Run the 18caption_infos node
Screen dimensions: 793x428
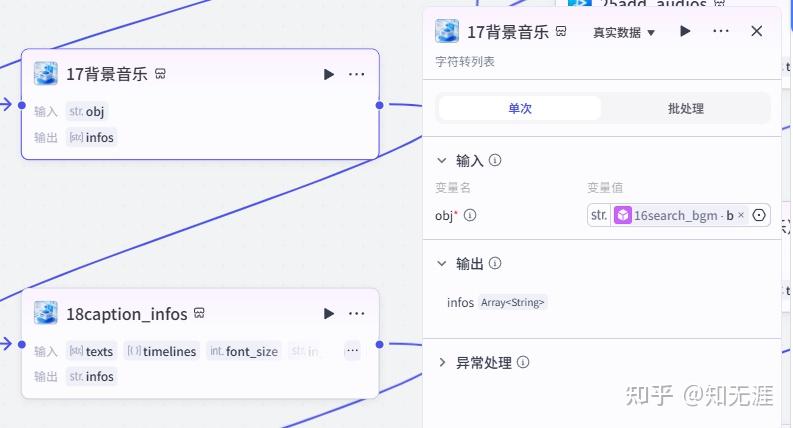tap(329, 314)
